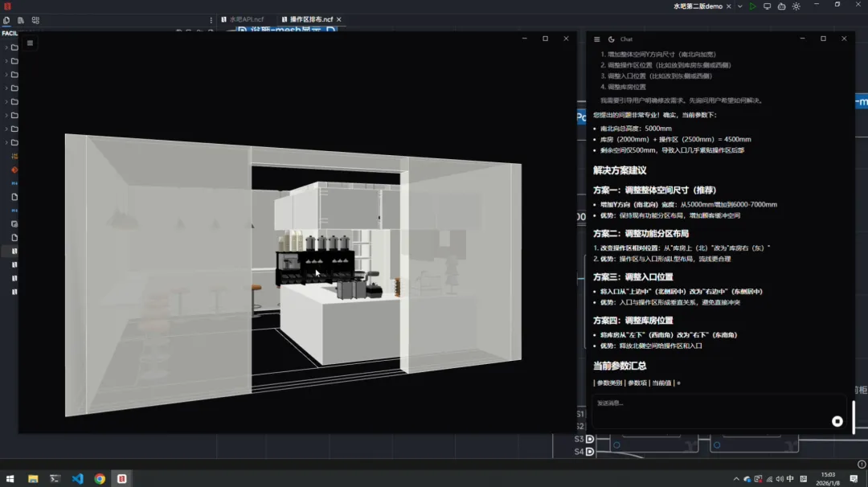Stop the chat response generation
The width and height of the screenshot is (868, 487).
point(837,421)
